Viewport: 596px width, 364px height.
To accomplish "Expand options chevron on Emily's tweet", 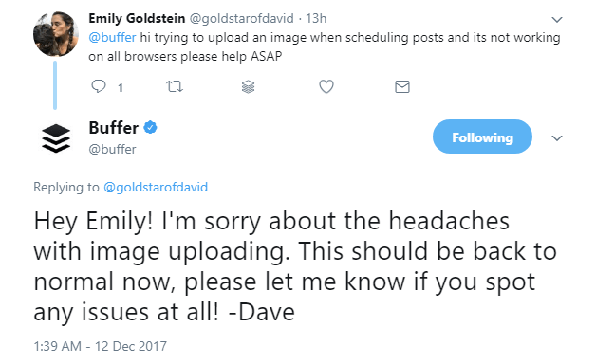I will pos(557,19).
